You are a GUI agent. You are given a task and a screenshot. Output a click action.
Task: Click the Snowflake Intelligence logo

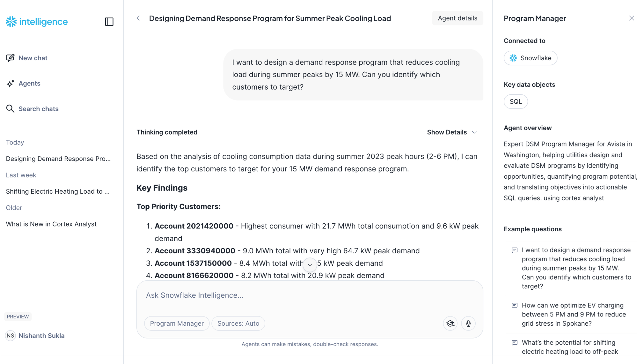coord(37,22)
